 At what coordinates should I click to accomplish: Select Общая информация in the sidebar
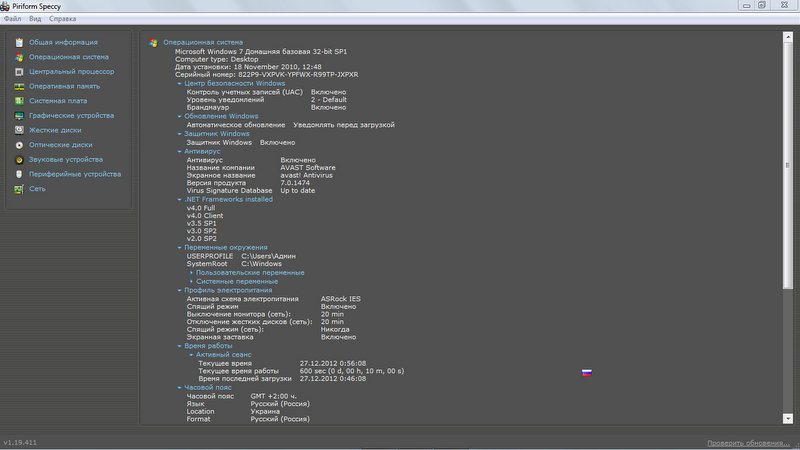pyautogui.click(x=63, y=42)
